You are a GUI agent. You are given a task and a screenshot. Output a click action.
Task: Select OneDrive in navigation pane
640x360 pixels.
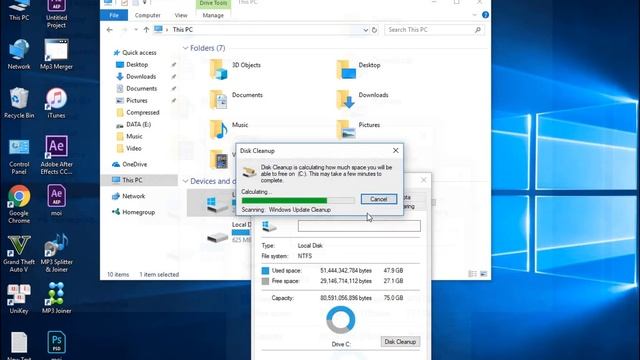click(x=129, y=164)
